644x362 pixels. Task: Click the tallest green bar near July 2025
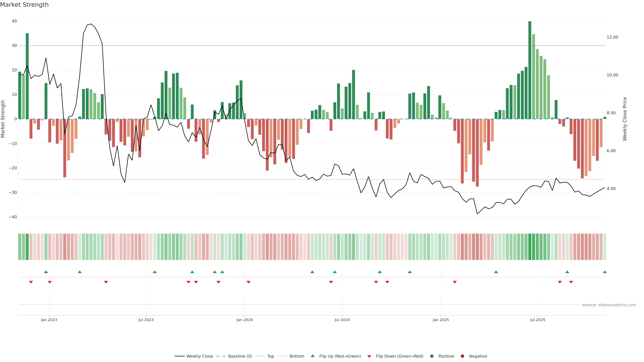[x=530, y=70]
